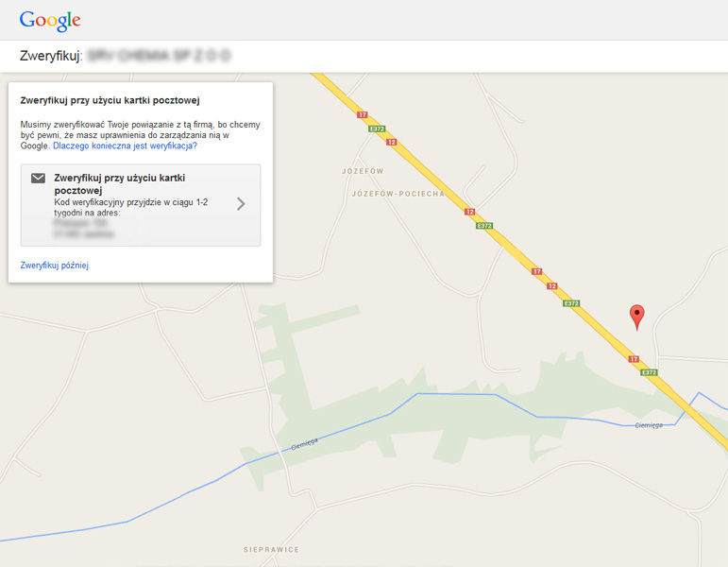
Task: Click the Józefów map label
Action: click(x=363, y=171)
